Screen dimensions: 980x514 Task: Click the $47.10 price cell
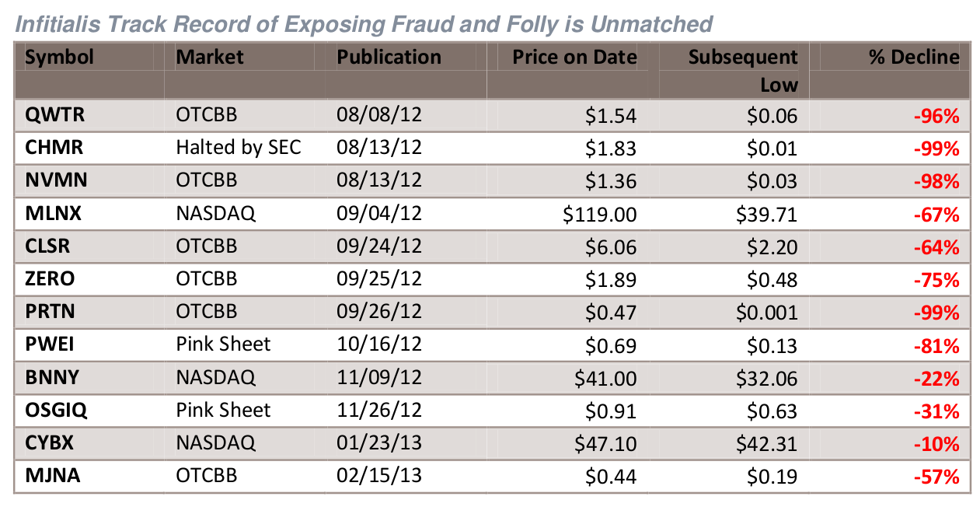(605, 443)
